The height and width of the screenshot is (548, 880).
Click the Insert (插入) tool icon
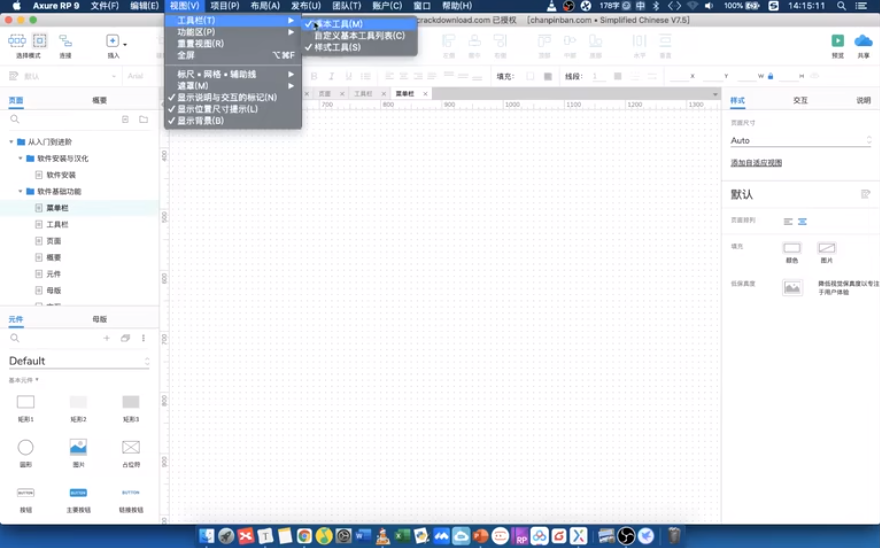[x=113, y=41]
